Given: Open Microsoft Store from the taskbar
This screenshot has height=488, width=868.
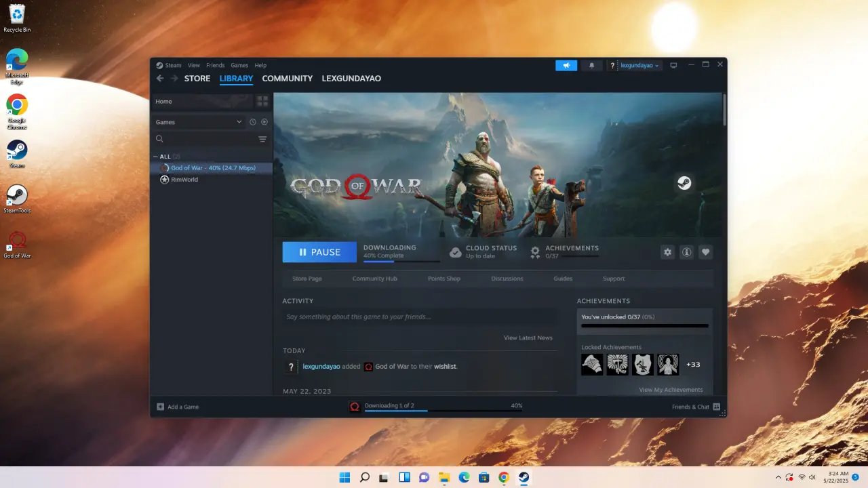Looking at the screenshot, I should click(484, 477).
